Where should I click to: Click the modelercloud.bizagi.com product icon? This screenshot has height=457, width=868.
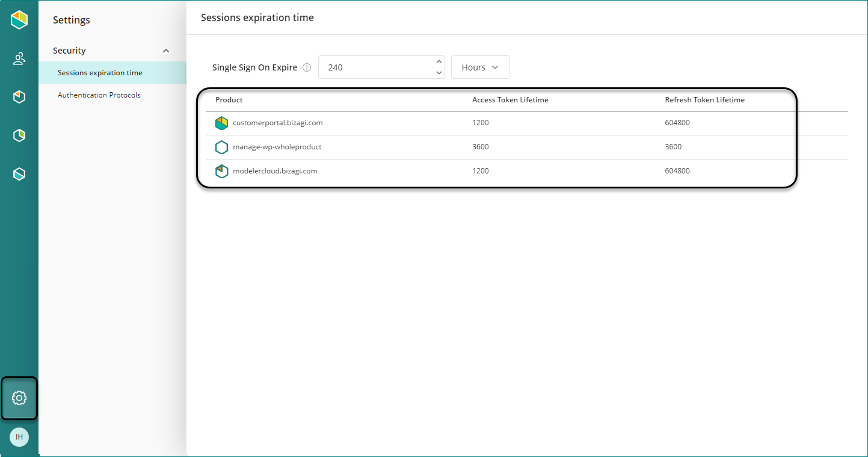(222, 171)
